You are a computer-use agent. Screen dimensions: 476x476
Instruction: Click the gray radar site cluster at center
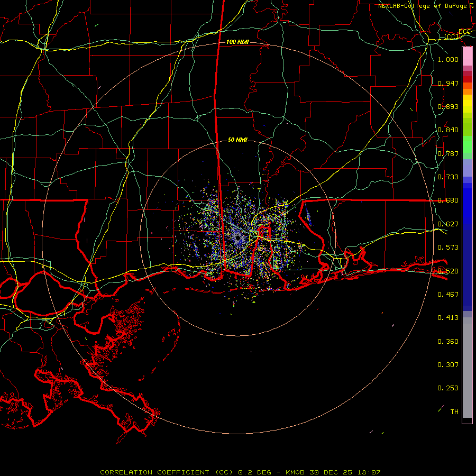[x=238, y=238]
